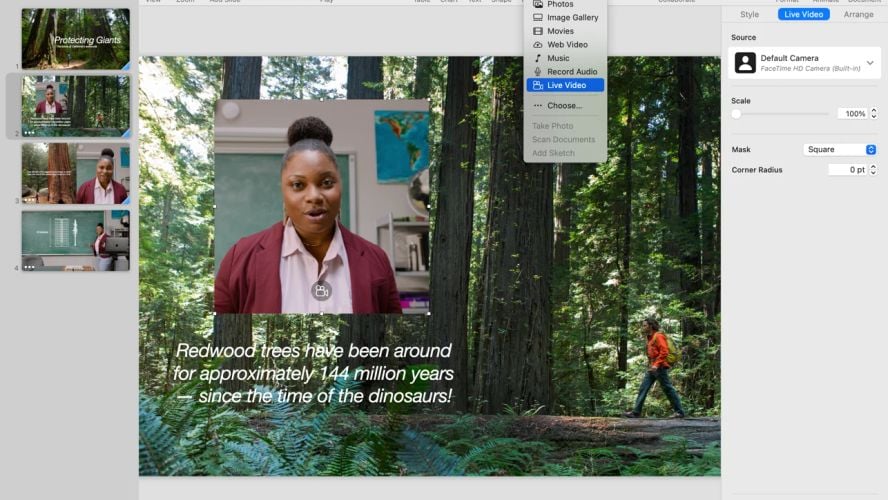Click the hiker image on the slide
The image size is (888, 500).
point(655,368)
